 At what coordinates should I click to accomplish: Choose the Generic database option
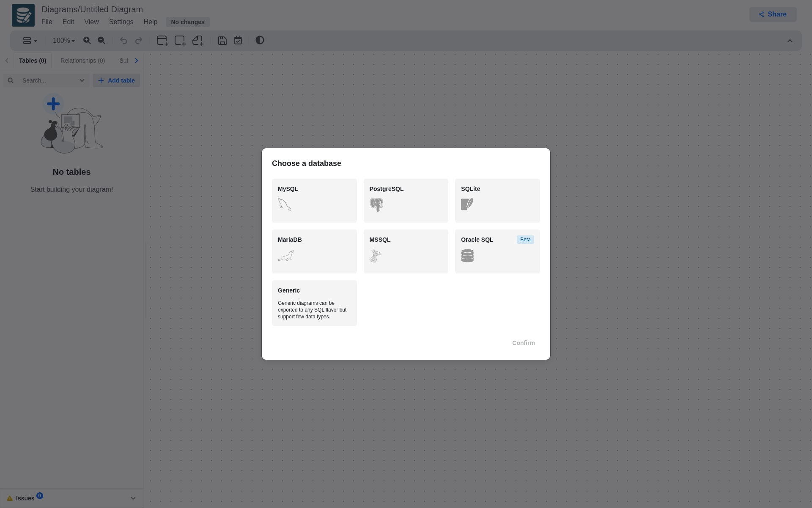tap(314, 303)
